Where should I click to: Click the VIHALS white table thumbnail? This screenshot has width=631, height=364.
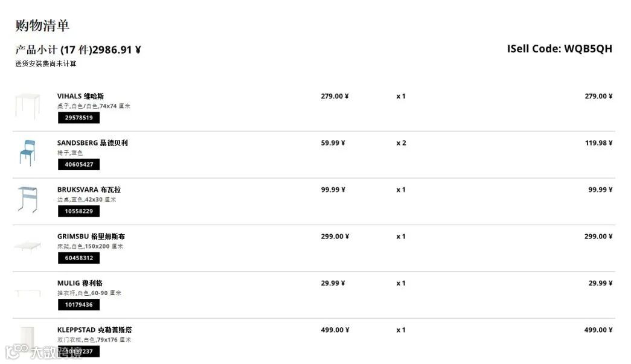tap(27, 106)
